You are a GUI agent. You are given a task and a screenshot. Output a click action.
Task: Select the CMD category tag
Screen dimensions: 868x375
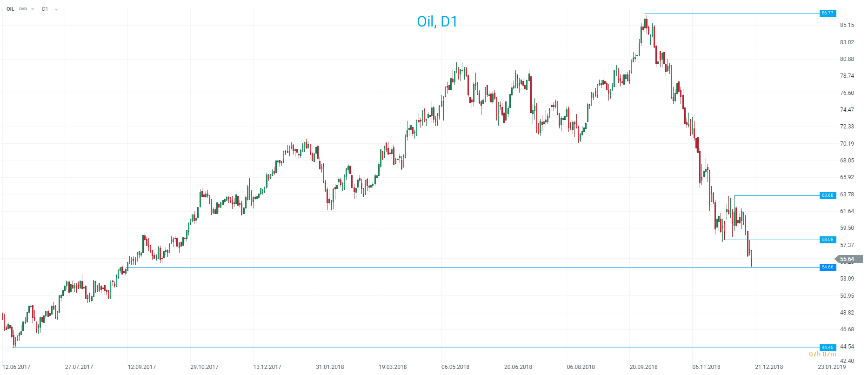click(23, 9)
